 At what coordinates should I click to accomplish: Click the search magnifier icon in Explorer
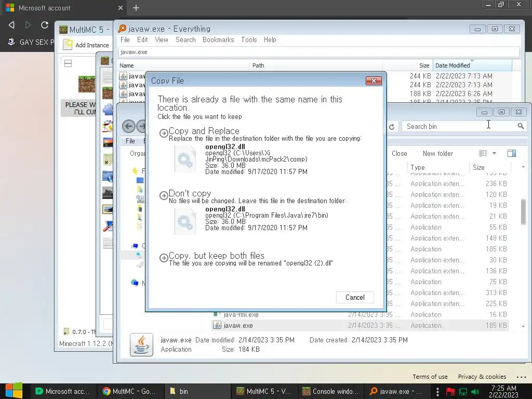521,126
